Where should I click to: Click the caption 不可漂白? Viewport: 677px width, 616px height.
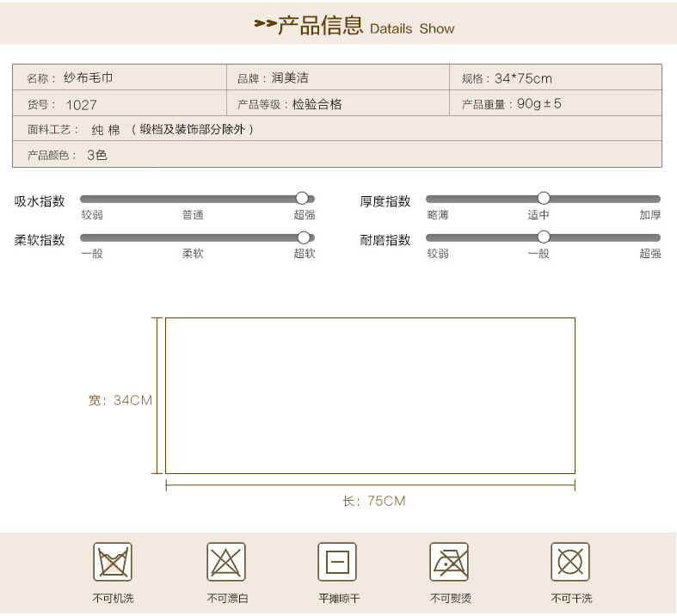click(x=228, y=598)
